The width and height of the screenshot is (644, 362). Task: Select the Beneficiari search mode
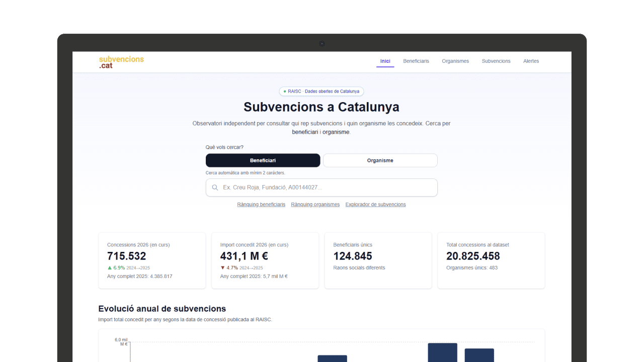click(x=263, y=160)
